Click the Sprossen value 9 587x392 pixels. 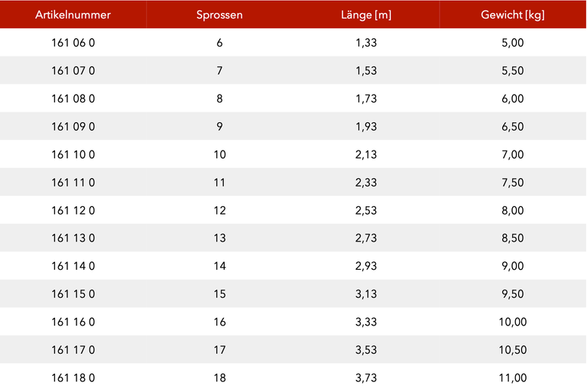click(219, 127)
